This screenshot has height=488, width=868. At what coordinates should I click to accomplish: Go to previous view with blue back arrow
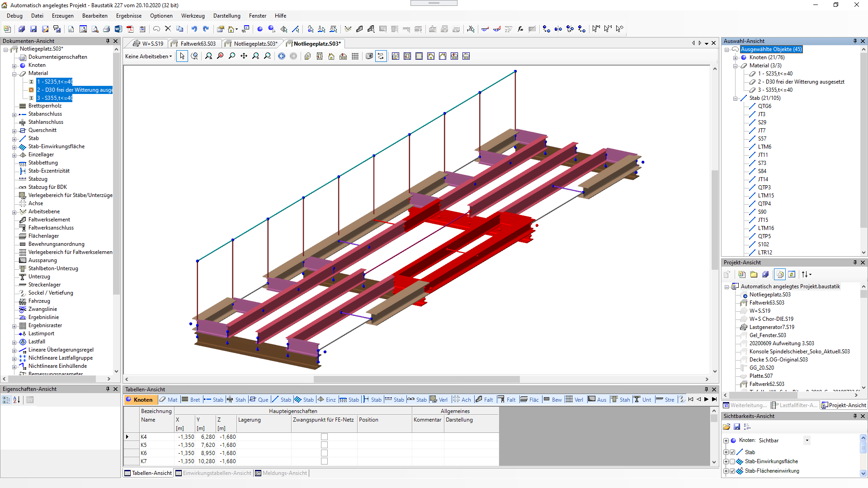tap(282, 56)
